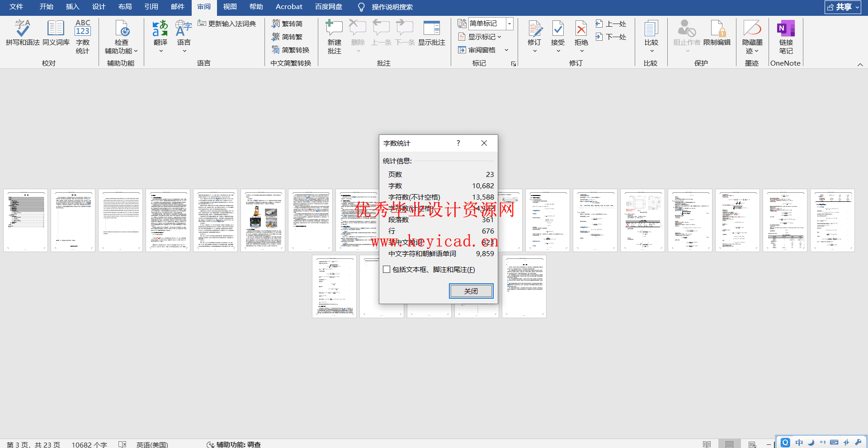Select the first page thumbnail with the table of contents
The image size is (868, 448).
coord(25,220)
